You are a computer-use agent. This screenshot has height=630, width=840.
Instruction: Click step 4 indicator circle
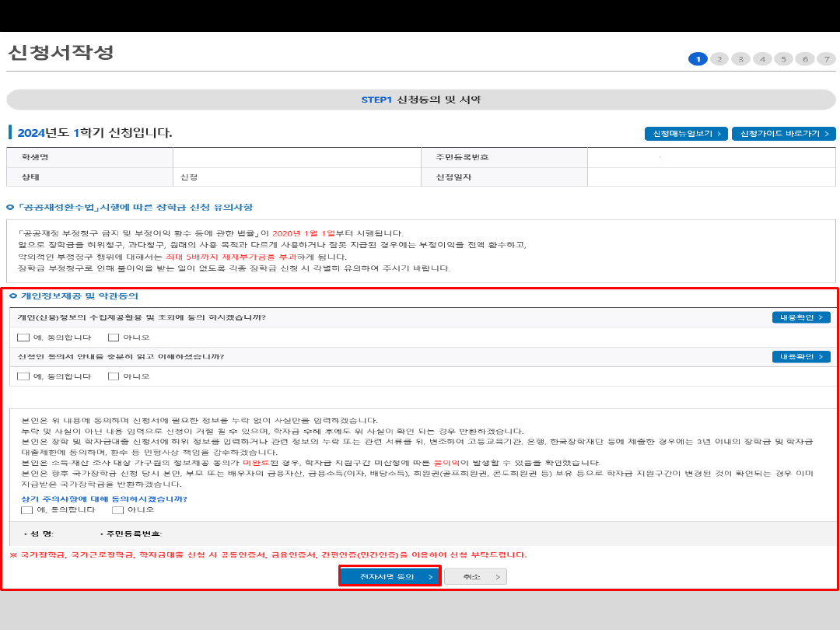point(762,59)
